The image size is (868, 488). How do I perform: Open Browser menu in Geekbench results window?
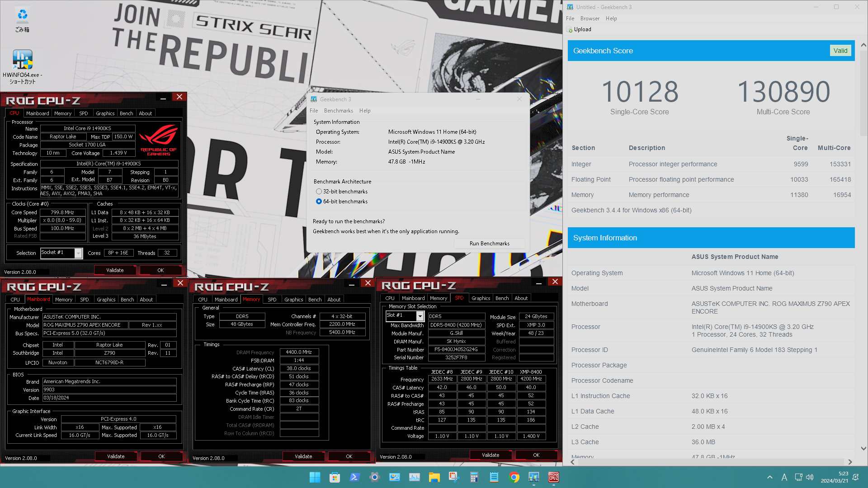pyautogui.click(x=590, y=19)
